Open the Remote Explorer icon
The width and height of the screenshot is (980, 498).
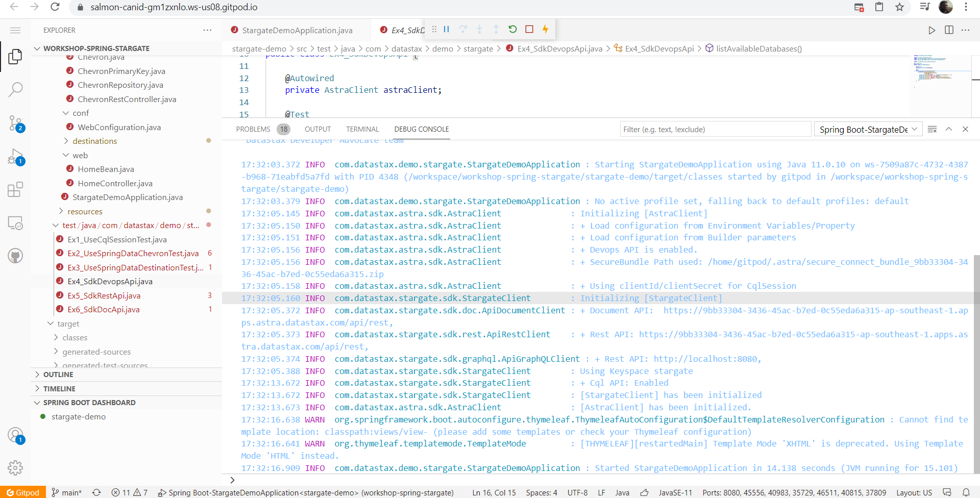tap(15, 223)
